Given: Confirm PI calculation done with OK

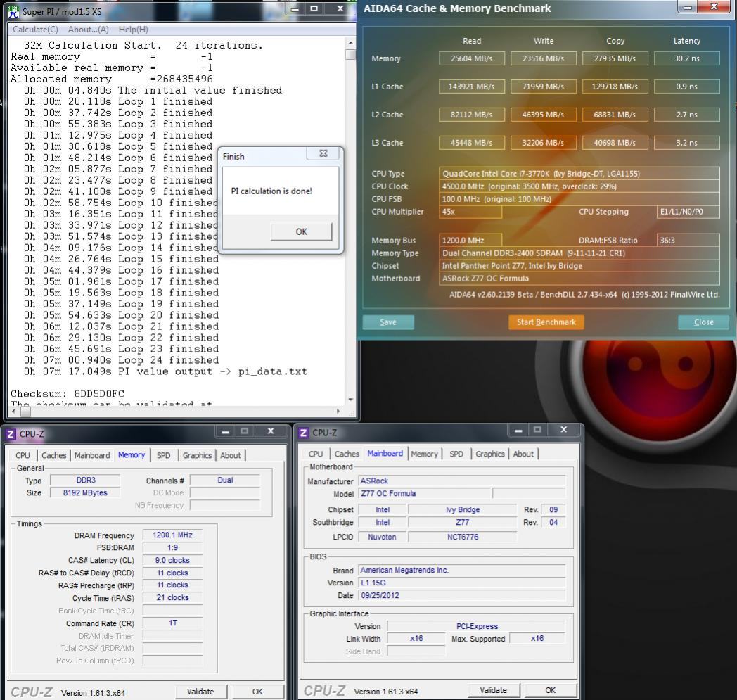Looking at the screenshot, I should coord(301,231).
